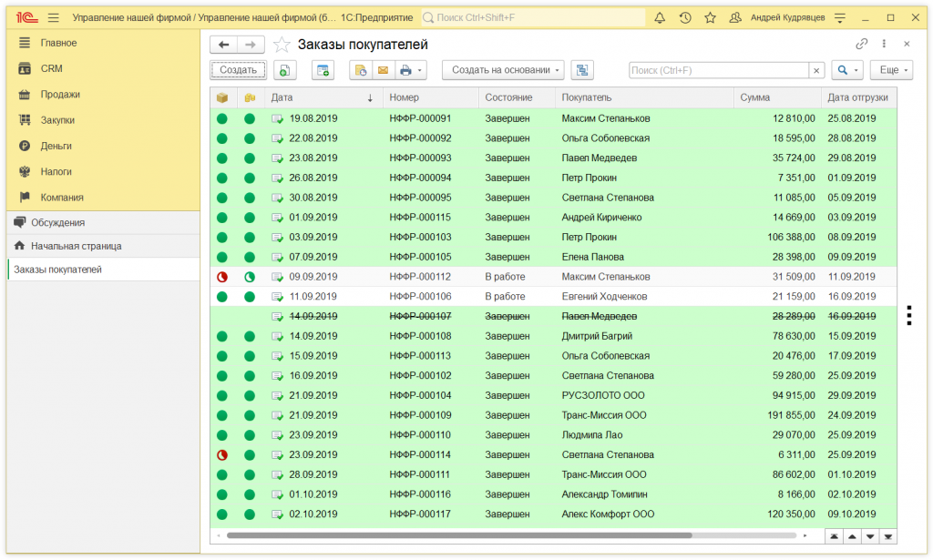Open the "Деньги" section
Viewport: 933px width, 560px height.
pyautogui.click(x=56, y=146)
